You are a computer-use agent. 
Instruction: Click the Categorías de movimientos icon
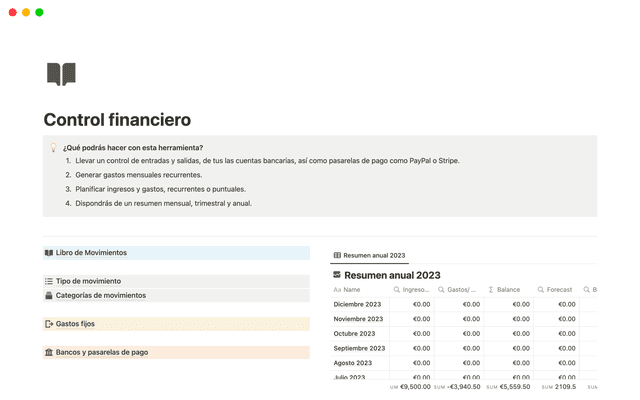click(49, 295)
